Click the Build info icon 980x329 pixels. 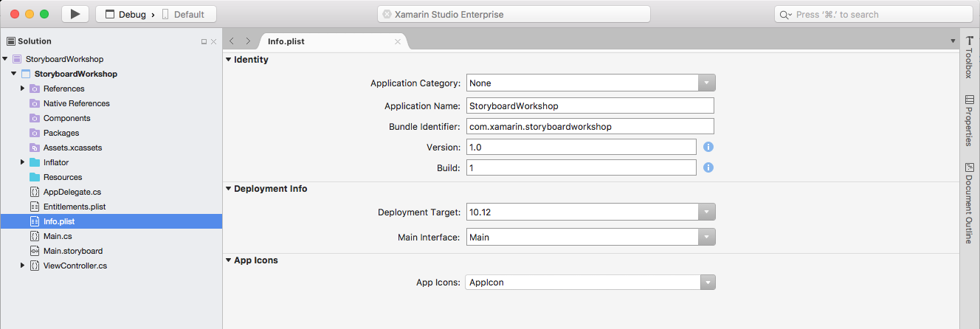pos(708,167)
